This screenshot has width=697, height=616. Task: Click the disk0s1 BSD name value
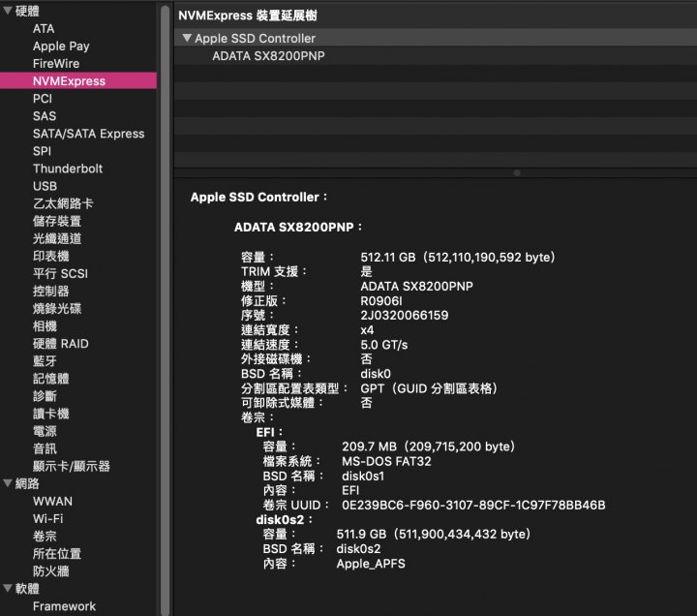[363, 476]
